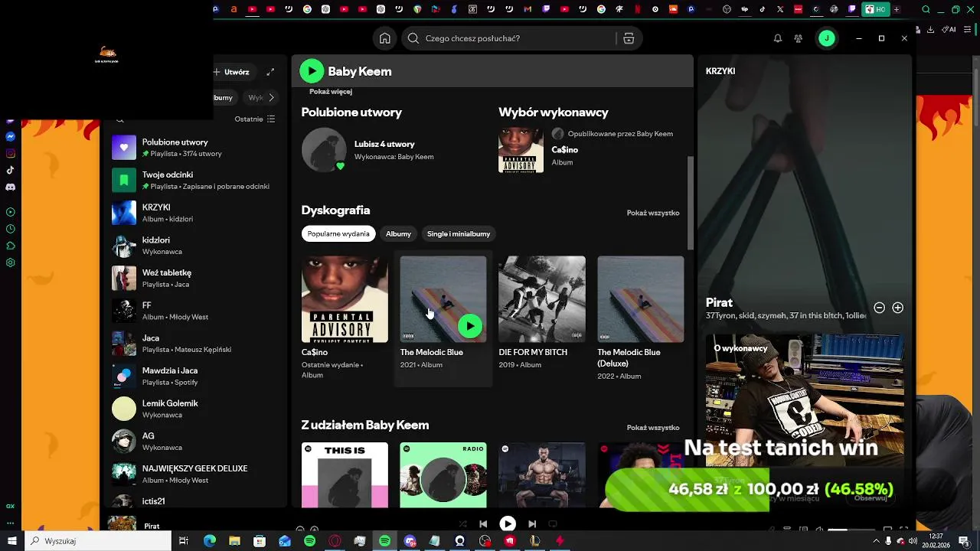Click main content vertical scrollbar
980x551 pixels.
coord(691,203)
